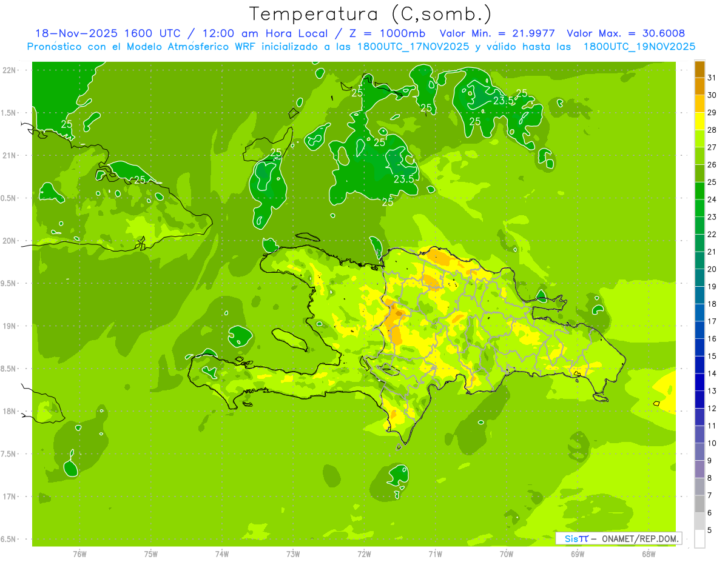Select 'Valor Min. = 21.9977' text

(497, 34)
